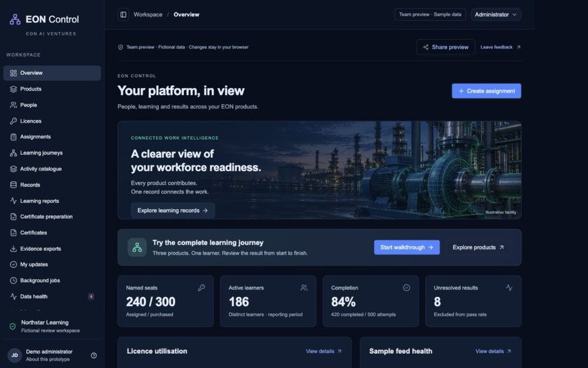Click the check circle icon on Completion card

click(407, 288)
